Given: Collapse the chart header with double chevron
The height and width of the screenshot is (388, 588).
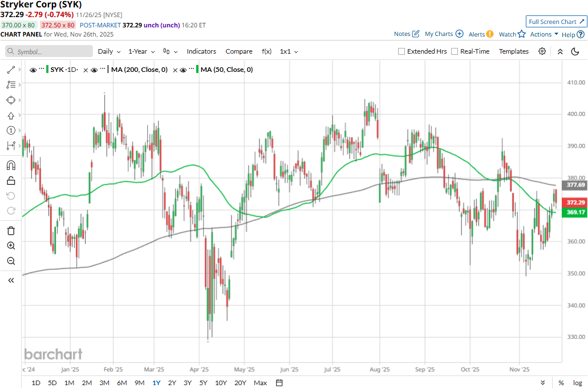Looking at the screenshot, I should point(560,51).
